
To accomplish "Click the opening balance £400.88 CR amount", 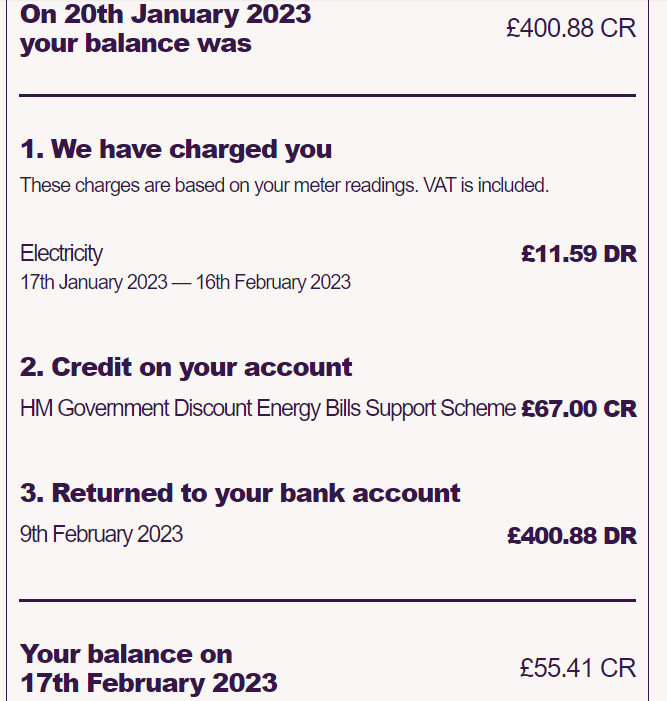I will pyautogui.click(x=571, y=28).
